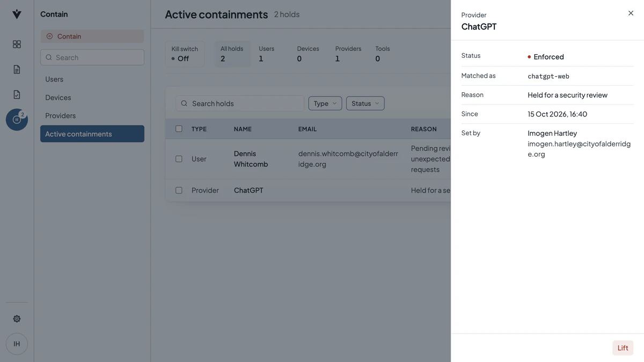
Task: Select the Devices count tab
Action: 308,54
